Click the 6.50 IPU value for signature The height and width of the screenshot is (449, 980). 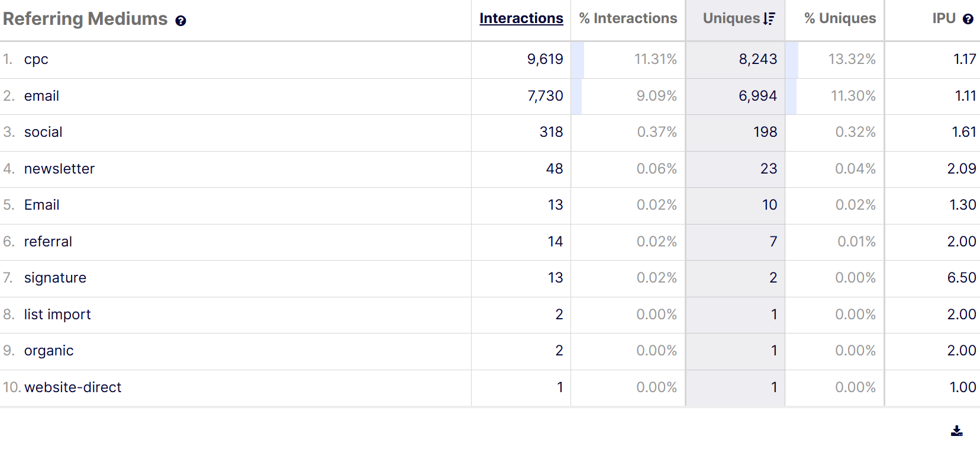(x=962, y=278)
